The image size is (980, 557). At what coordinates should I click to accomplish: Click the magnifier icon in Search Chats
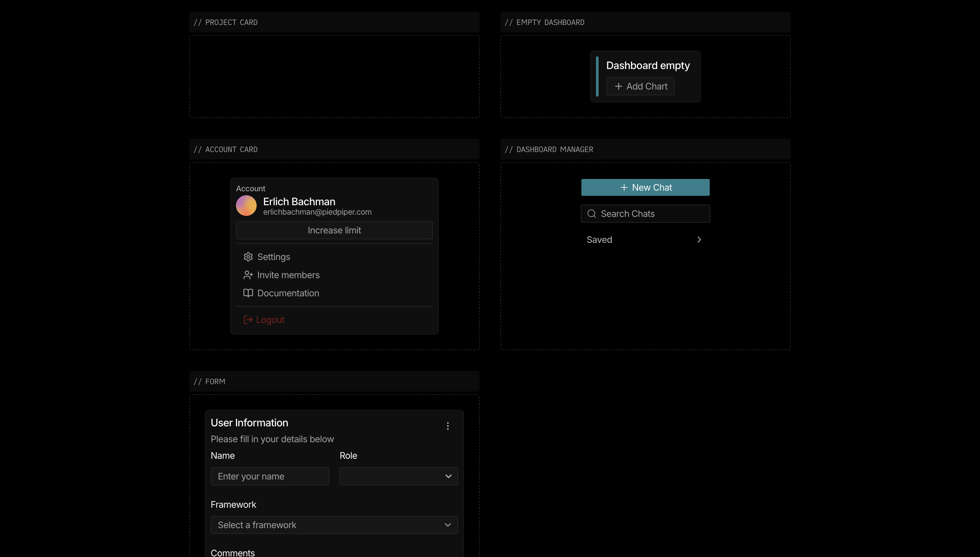click(591, 214)
